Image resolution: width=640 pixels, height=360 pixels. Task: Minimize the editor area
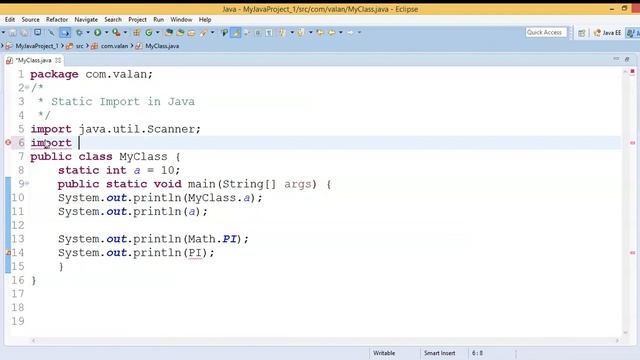pos(616,59)
